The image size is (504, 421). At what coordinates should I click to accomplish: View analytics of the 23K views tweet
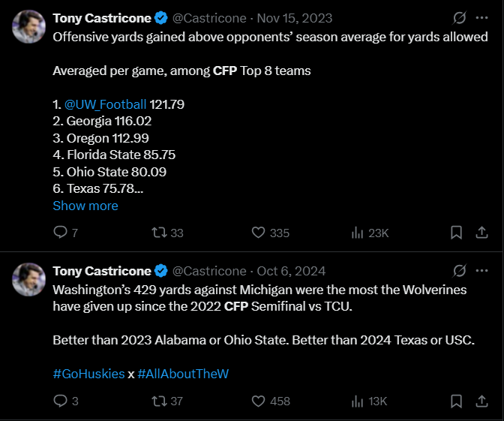pos(358,233)
